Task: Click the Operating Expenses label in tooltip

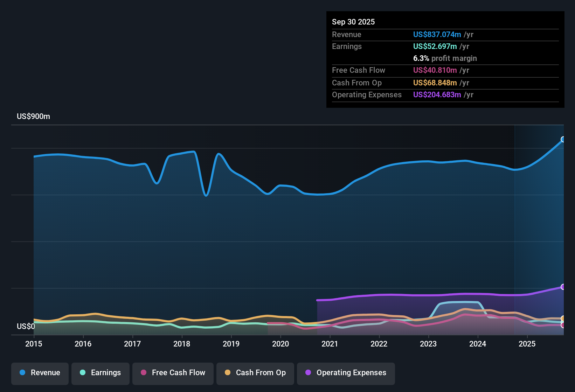Action: click(x=367, y=94)
